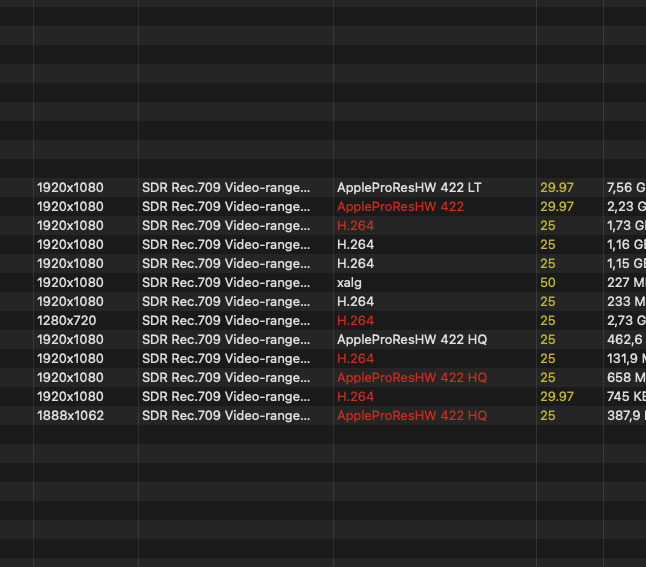Select the 227 M file size cell

click(x=625, y=282)
